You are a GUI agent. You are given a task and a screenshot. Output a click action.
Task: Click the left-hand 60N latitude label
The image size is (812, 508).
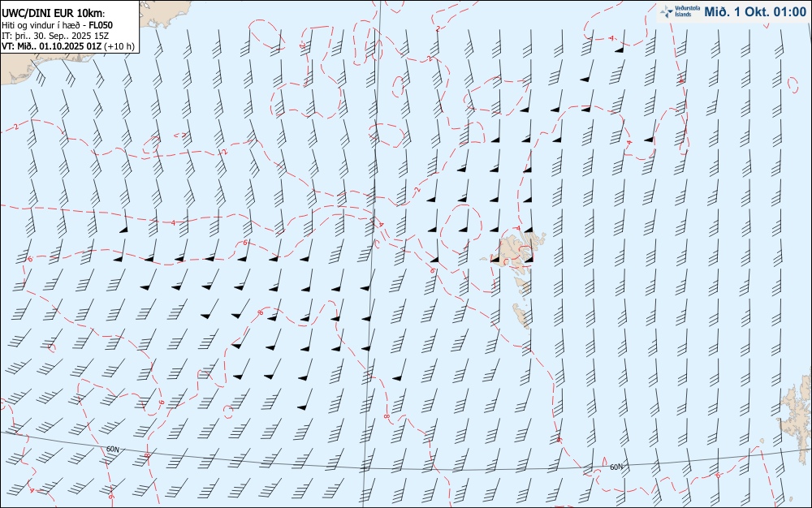click(x=112, y=450)
